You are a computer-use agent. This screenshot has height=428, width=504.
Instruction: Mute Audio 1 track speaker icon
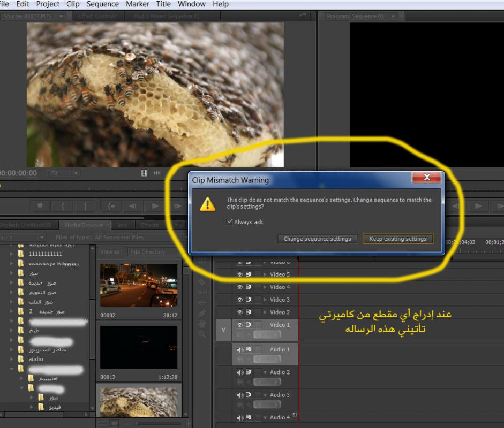(x=240, y=349)
